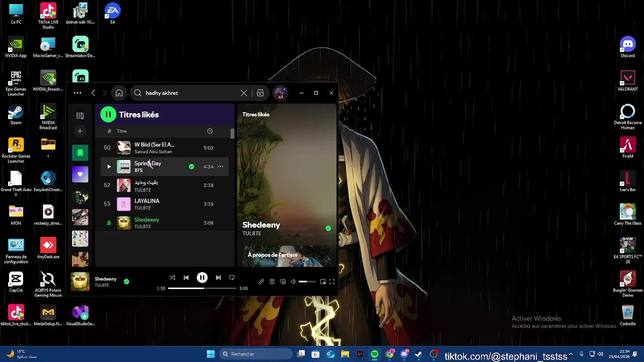The width and height of the screenshot is (644, 362).
Task: Select the track 'W Biid (Ser El A...'
Action: pyautogui.click(x=165, y=148)
